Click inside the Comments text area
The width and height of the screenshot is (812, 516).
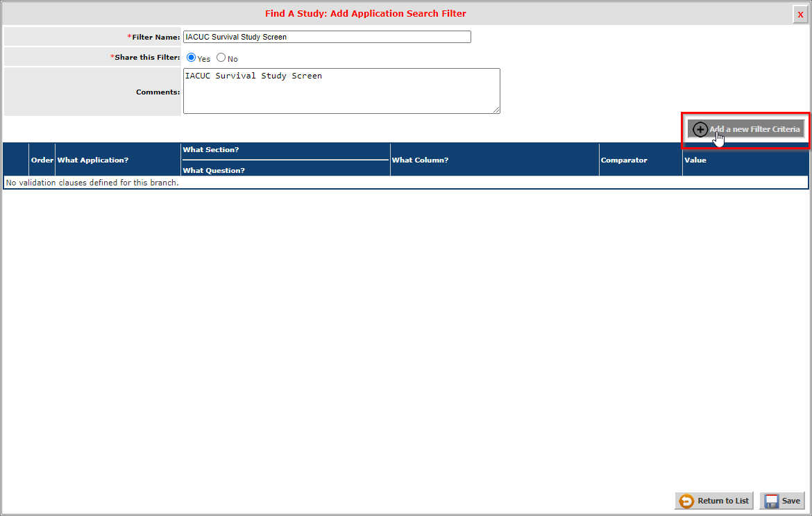point(341,91)
